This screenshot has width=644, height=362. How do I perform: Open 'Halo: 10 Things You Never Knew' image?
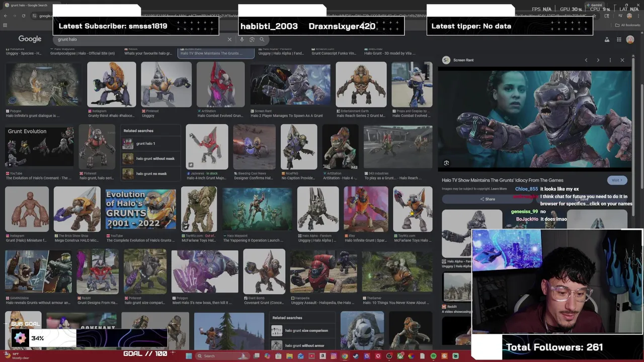(x=396, y=271)
